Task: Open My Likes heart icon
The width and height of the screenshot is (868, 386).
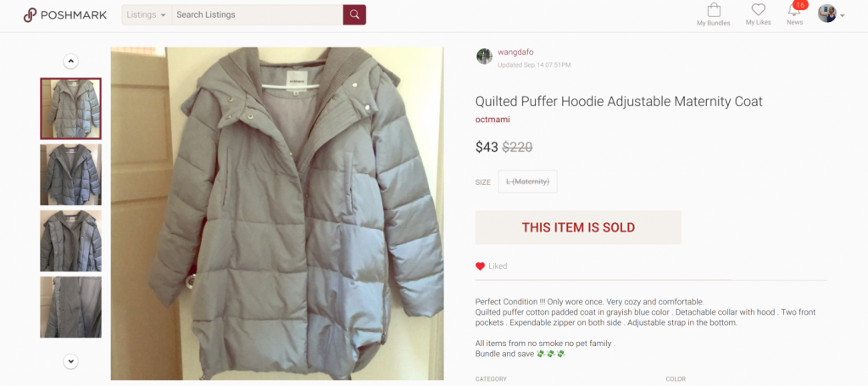Action: click(758, 14)
